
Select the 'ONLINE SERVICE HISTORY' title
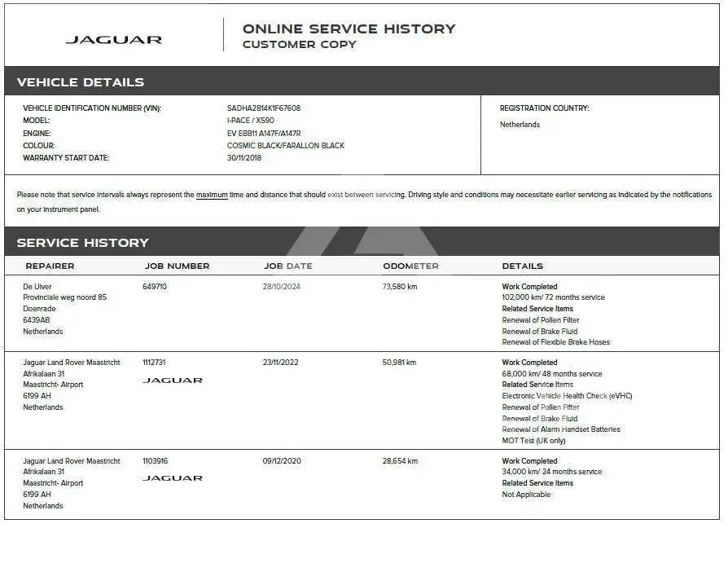pyautogui.click(x=349, y=29)
